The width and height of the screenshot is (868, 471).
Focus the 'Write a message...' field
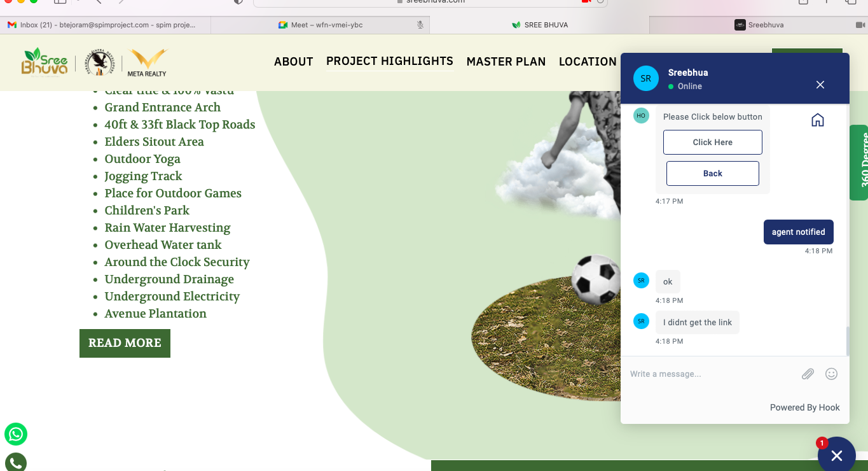711,374
